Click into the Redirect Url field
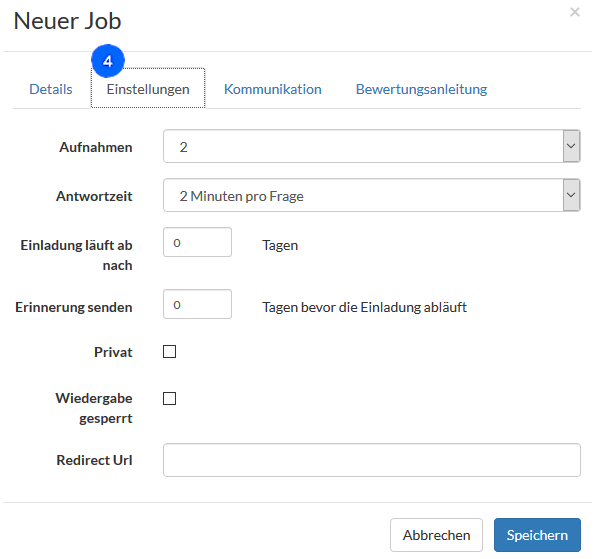597x559 pixels. pyautogui.click(x=372, y=460)
